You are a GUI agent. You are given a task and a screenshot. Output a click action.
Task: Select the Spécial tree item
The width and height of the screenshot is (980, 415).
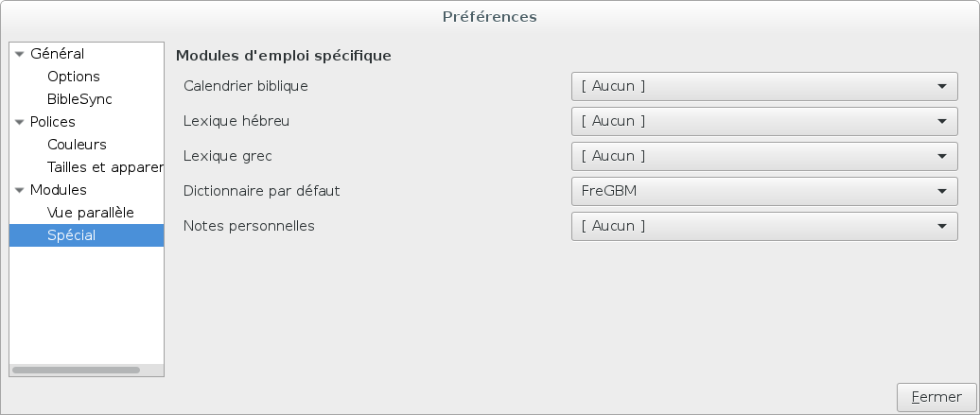point(86,235)
